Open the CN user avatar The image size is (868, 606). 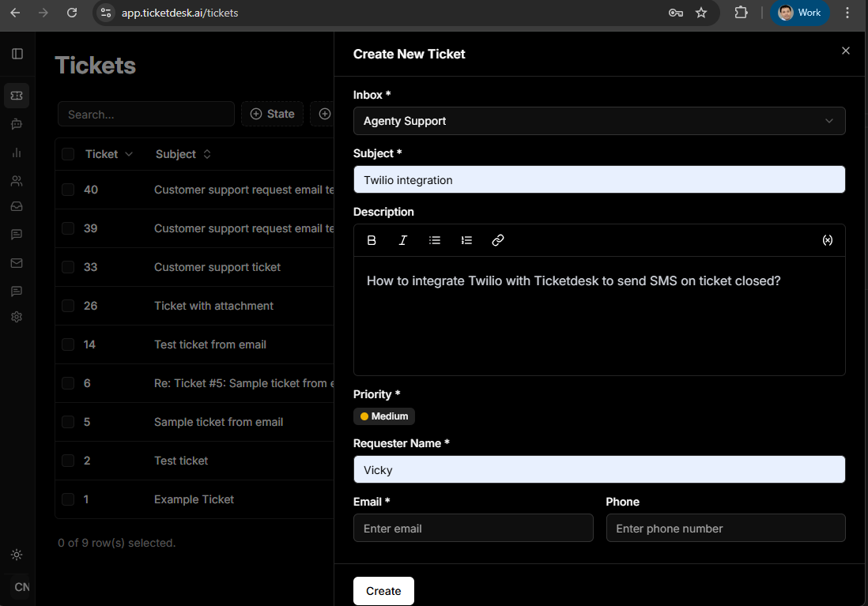(x=21, y=587)
